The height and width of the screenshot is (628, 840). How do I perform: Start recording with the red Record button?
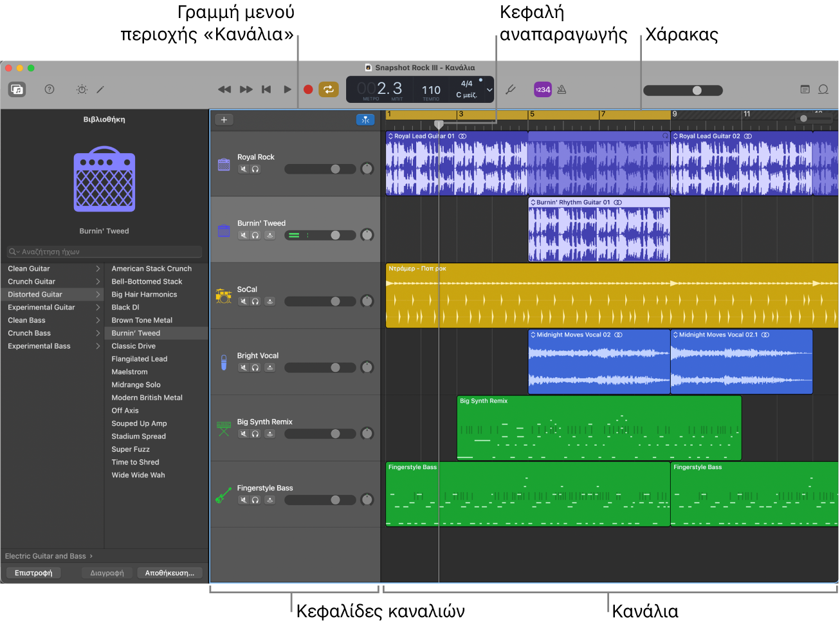tap(308, 89)
